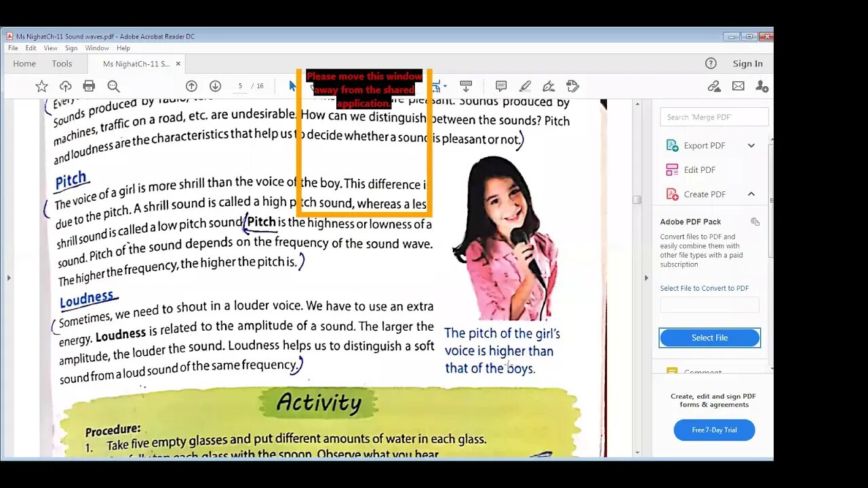Open the Sign menu

(x=71, y=48)
